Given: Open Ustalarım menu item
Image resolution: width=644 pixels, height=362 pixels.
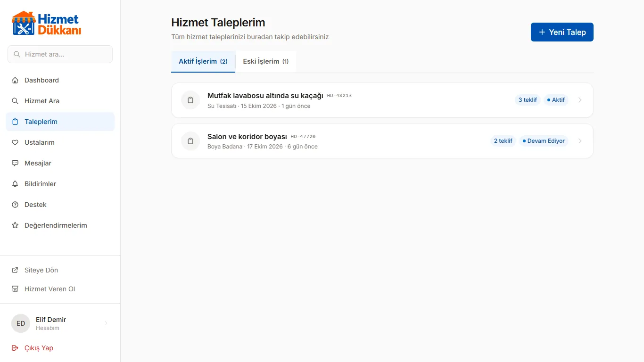Looking at the screenshot, I should click(60, 142).
